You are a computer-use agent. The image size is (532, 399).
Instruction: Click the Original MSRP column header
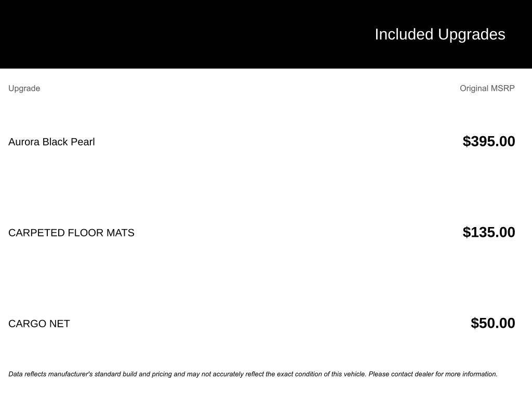pos(487,88)
